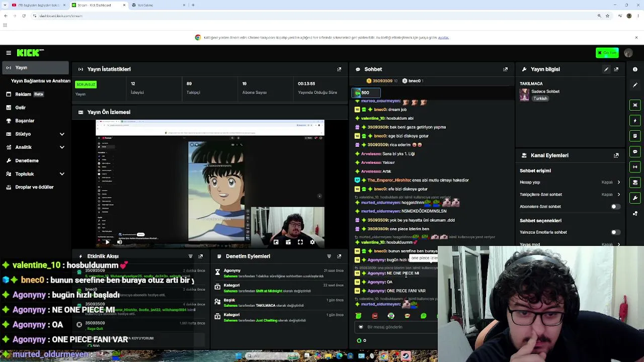
Task: Toggle Abonelere özel sohbet switch
Action: (x=615, y=207)
